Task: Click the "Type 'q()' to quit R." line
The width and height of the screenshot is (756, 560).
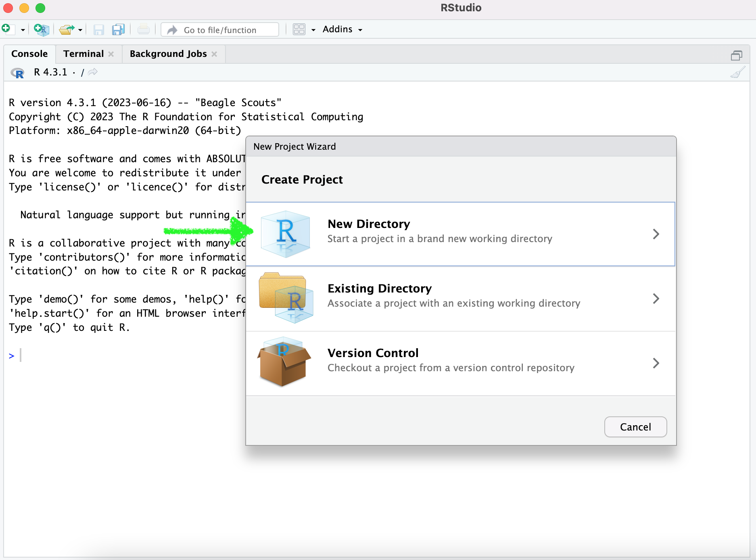Action: pos(69,328)
